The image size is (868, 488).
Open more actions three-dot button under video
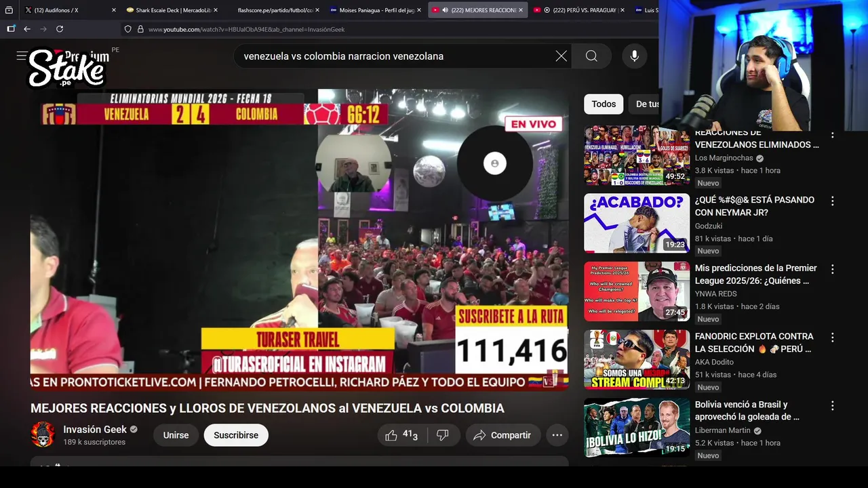click(x=557, y=435)
